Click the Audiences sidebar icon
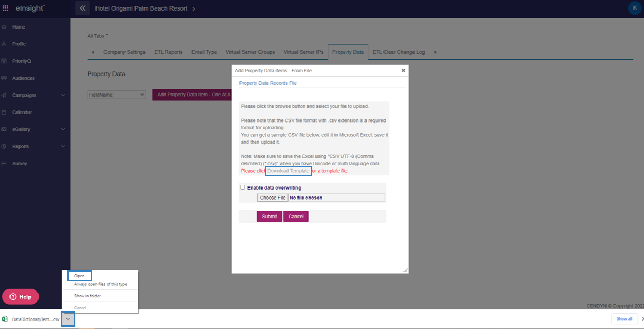 click(4, 78)
